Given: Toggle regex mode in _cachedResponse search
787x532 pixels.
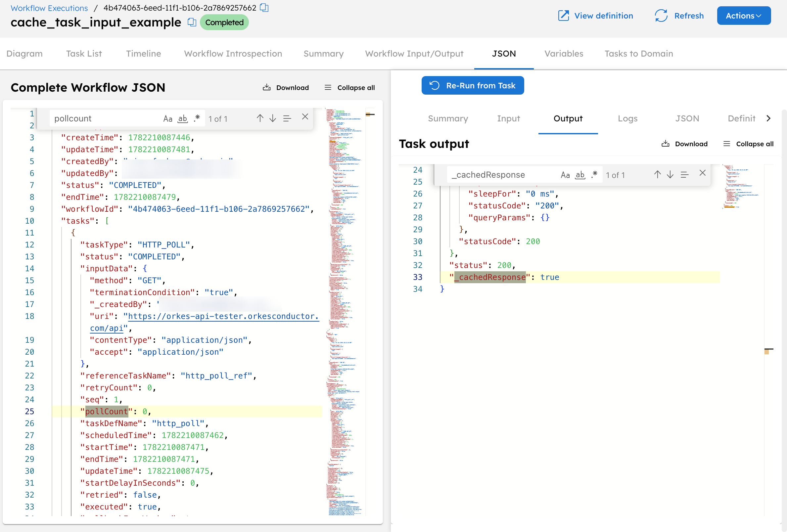Looking at the screenshot, I should 594,175.
